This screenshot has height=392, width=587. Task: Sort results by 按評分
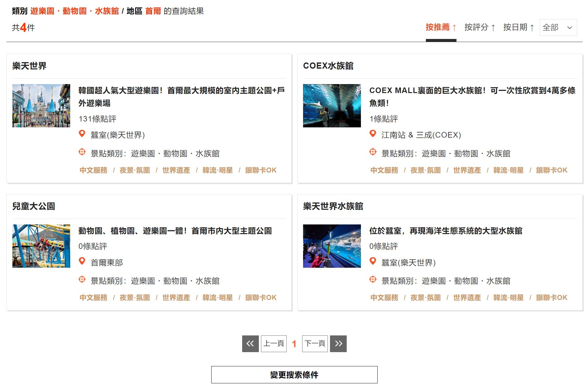coord(480,28)
